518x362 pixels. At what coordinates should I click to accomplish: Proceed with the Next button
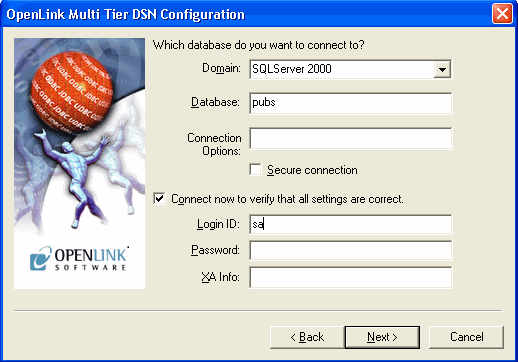382,337
